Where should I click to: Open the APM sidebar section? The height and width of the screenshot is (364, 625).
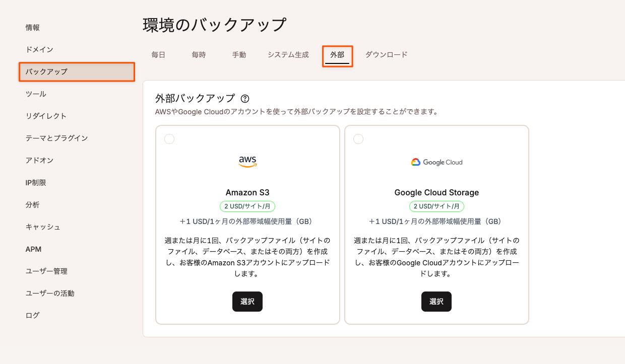click(32, 249)
